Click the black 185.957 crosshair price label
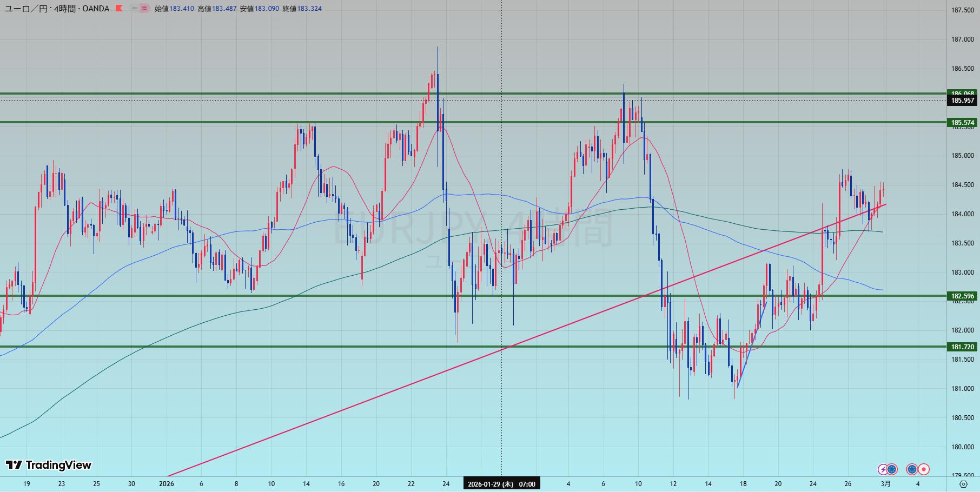 963,101
